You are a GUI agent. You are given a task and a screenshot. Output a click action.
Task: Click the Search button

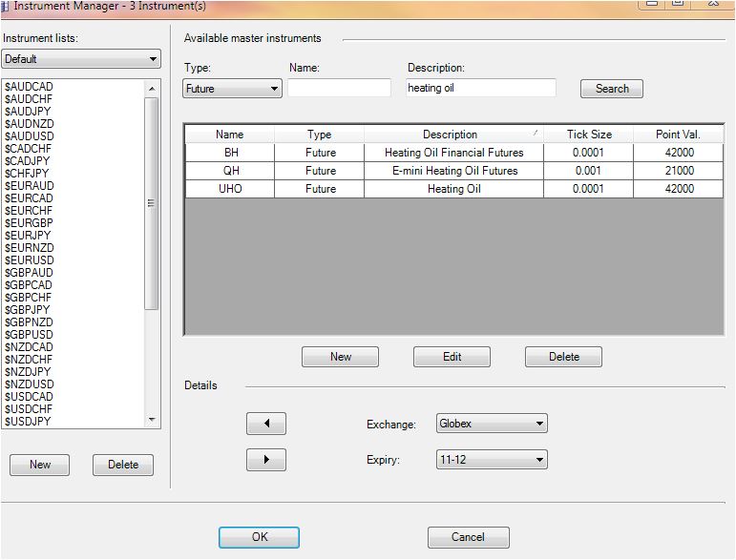[612, 89]
